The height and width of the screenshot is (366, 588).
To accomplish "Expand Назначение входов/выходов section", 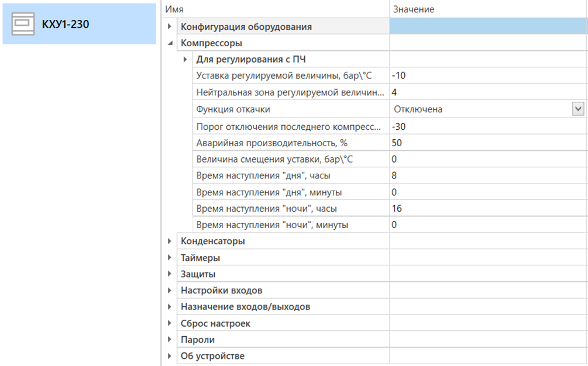I will (x=170, y=307).
